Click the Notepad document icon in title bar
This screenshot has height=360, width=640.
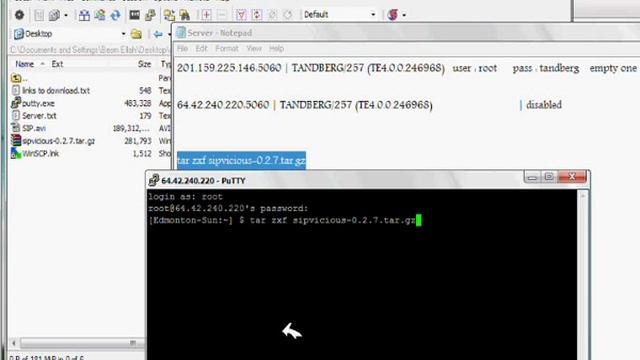pyautogui.click(x=181, y=33)
